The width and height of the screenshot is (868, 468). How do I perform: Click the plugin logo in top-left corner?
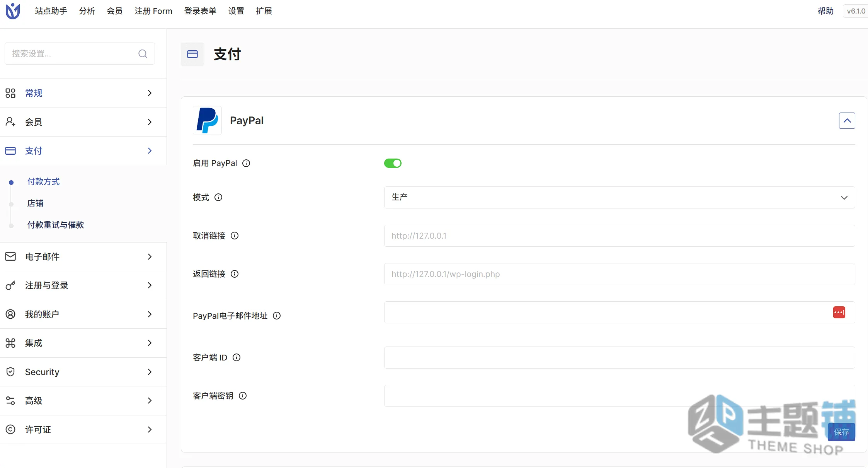point(13,11)
